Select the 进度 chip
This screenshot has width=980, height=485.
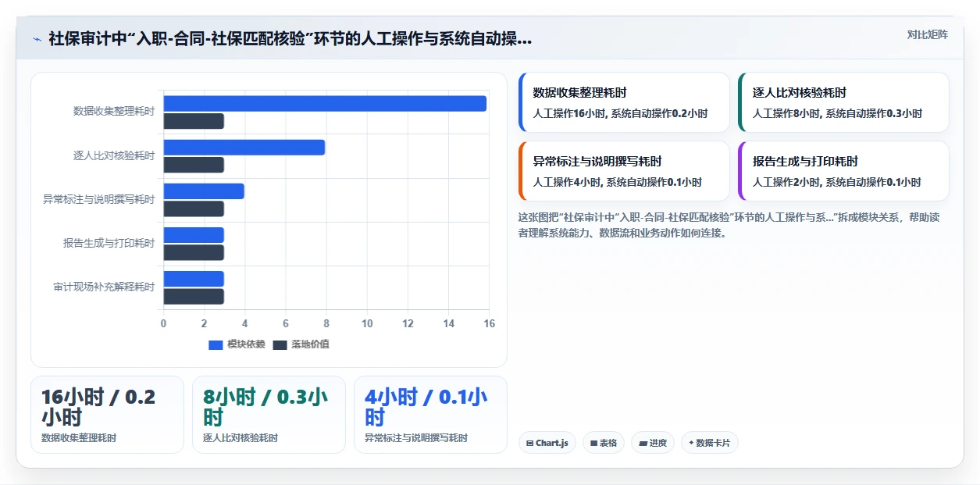653,443
